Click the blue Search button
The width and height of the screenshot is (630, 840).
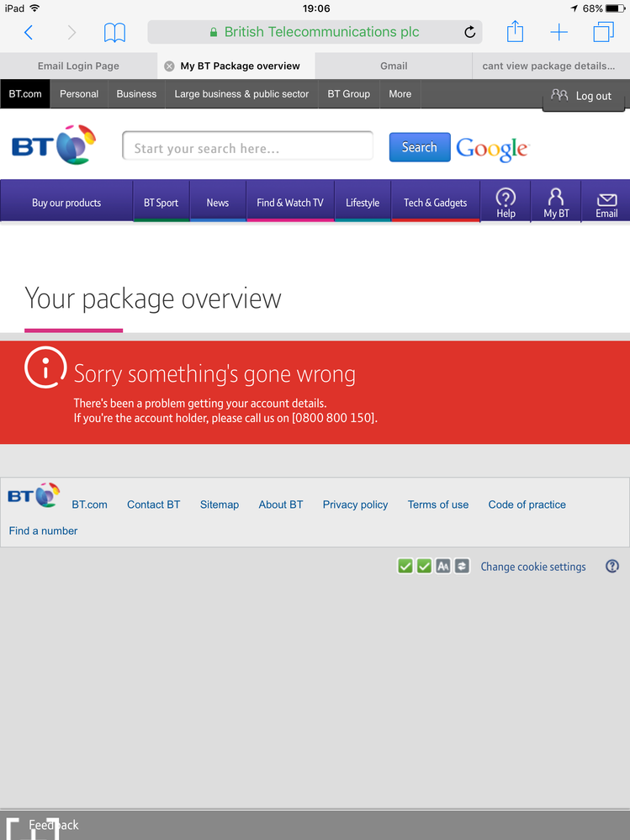pyautogui.click(x=420, y=147)
